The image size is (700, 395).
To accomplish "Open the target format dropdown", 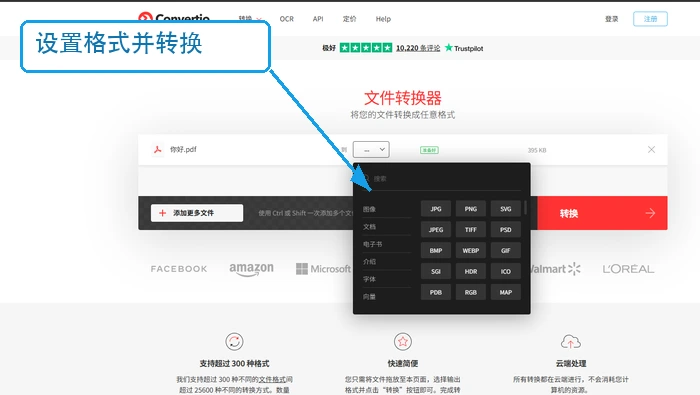I will 371,150.
